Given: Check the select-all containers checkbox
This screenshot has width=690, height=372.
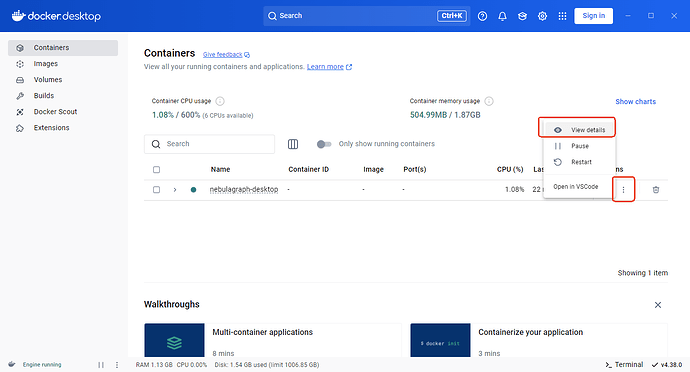Looking at the screenshot, I should click(x=156, y=169).
